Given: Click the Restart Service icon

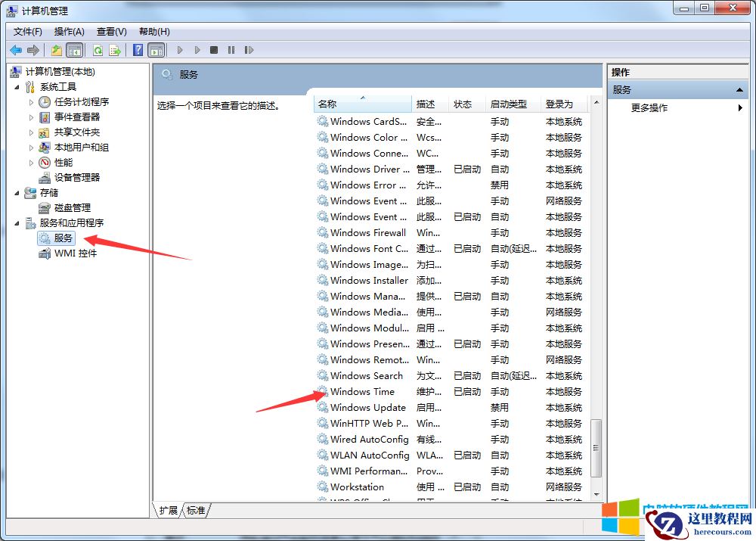Looking at the screenshot, I should pyautogui.click(x=249, y=50).
